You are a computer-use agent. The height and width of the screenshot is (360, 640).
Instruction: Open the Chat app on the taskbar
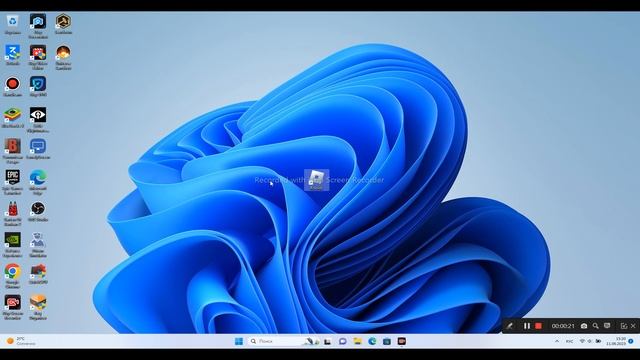pos(342,341)
